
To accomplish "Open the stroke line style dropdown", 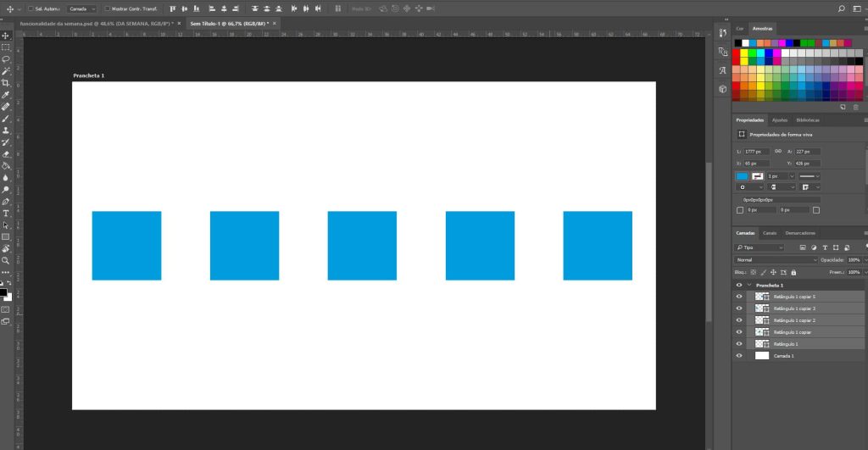I will [810, 176].
